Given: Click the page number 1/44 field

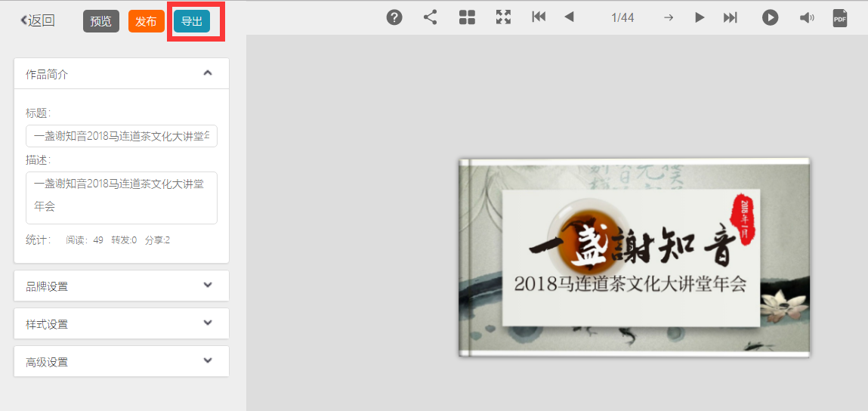Looking at the screenshot, I should tap(622, 17).
